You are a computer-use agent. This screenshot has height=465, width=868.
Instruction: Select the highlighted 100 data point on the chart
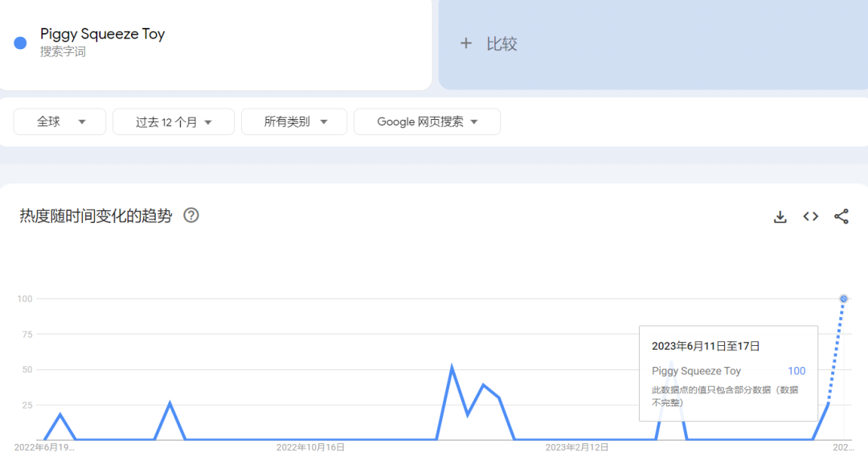coord(844,298)
